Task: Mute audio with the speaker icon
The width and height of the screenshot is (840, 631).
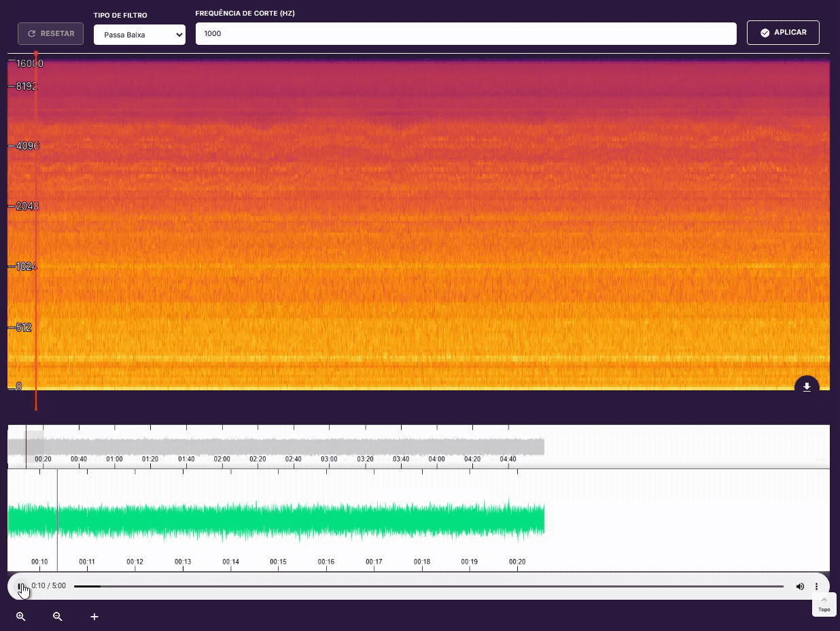Action: pos(800,586)
